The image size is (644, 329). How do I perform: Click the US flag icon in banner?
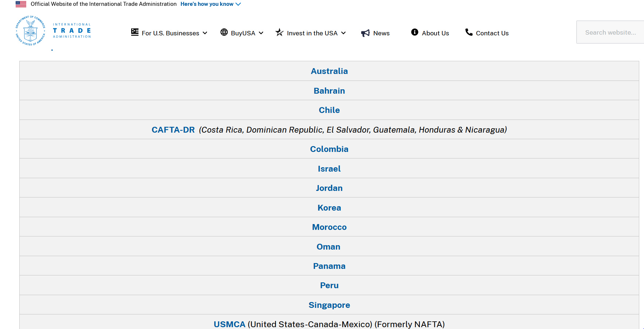[x=21, y=4]
